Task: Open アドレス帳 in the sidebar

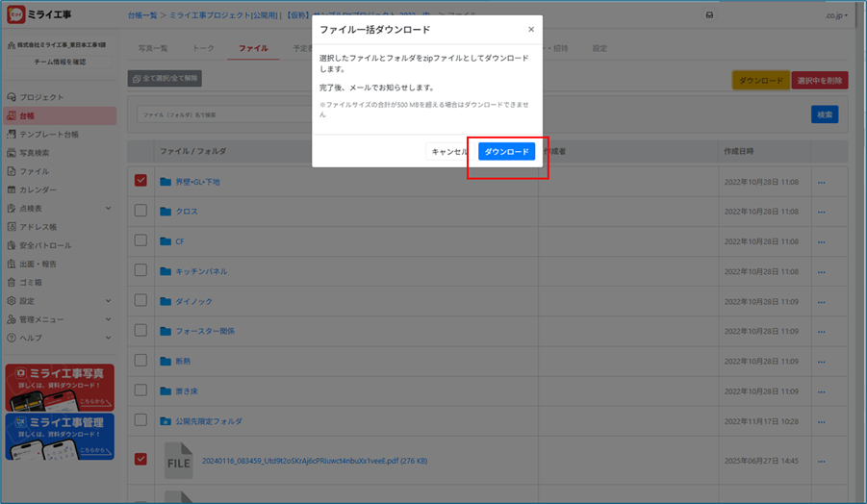Action: (x=38, y=227)
